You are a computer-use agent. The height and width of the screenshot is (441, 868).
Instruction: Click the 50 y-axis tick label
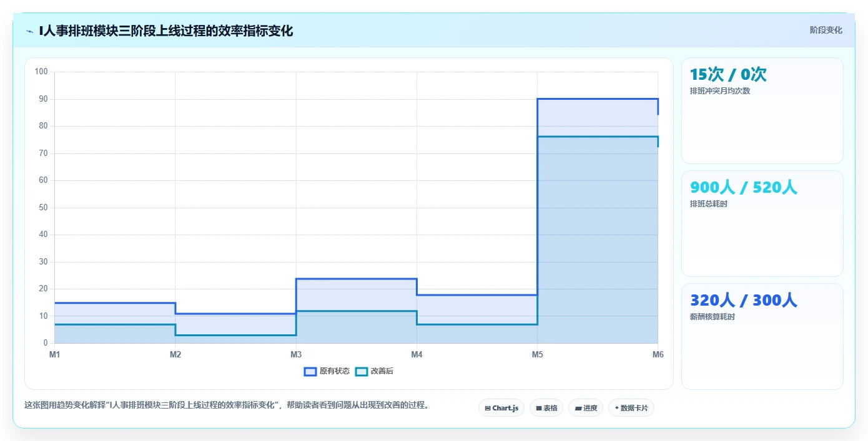point(43,208)
